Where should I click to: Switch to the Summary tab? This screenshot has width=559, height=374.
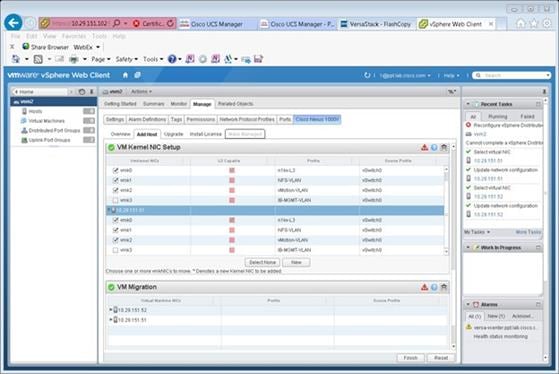(154, 104)
